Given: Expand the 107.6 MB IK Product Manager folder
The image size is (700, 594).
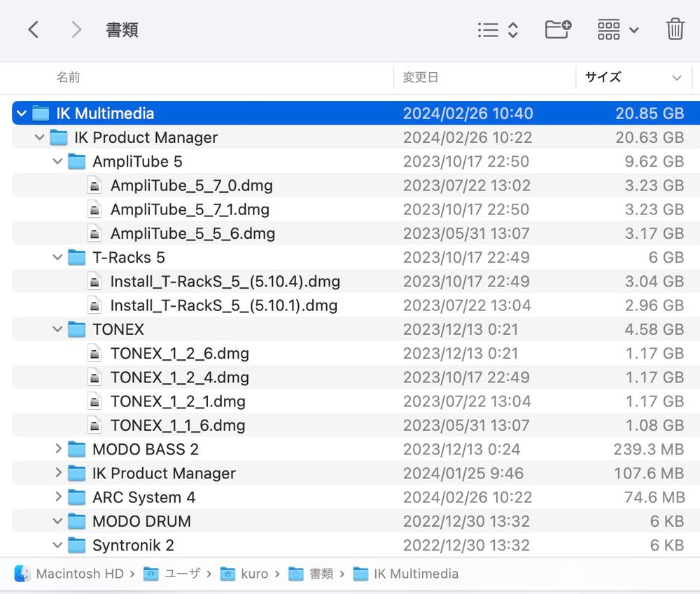Looking at the screenshot, I should (x=58, y=473).
